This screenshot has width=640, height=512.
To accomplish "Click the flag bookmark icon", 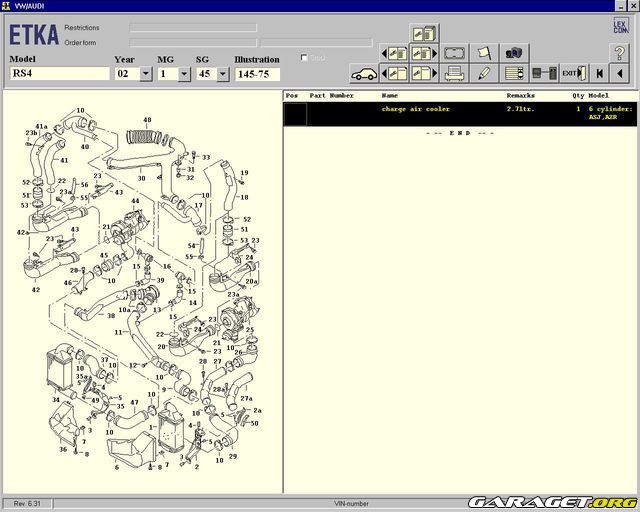I will (x=484, y=52).
